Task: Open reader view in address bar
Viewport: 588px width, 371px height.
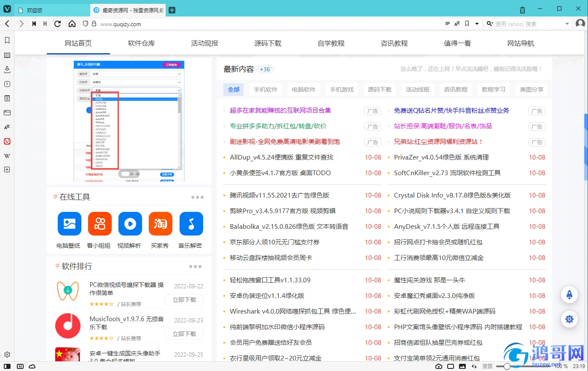Action: coord(447,24)
